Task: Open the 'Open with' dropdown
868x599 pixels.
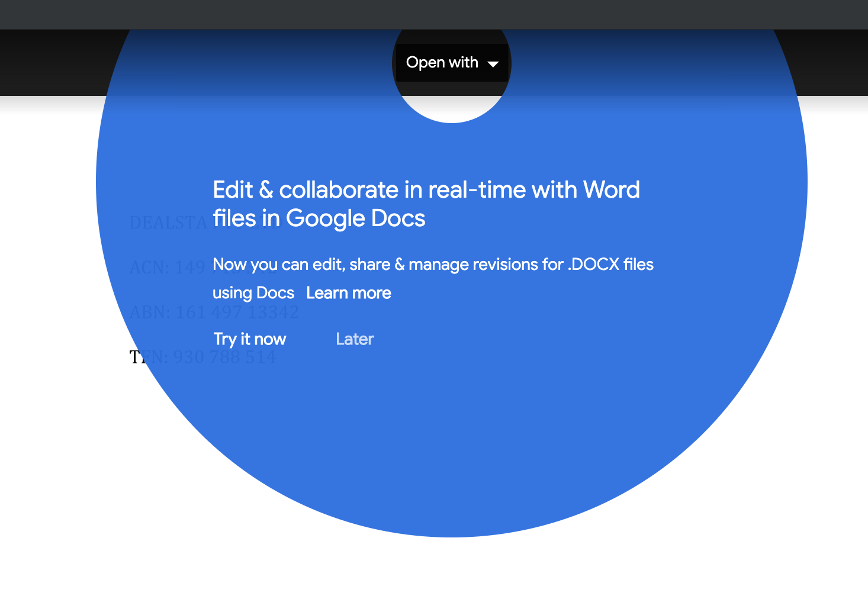Action: point(452,63)
